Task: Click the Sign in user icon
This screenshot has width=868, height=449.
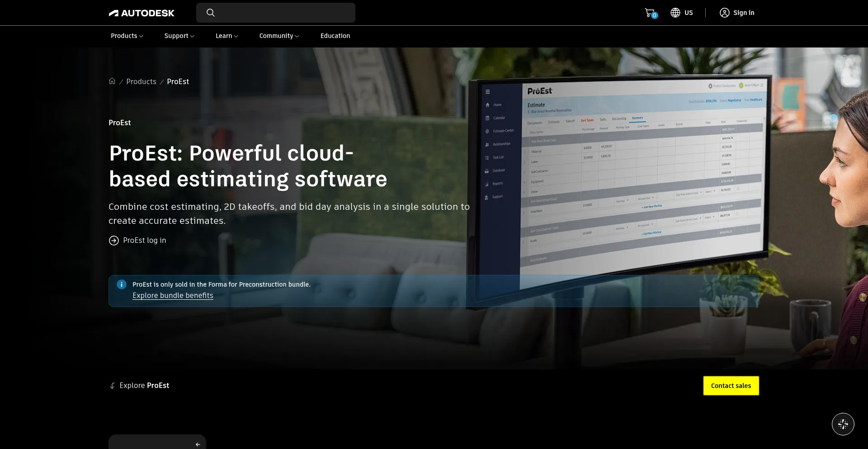Action: (x=724, y=13)
